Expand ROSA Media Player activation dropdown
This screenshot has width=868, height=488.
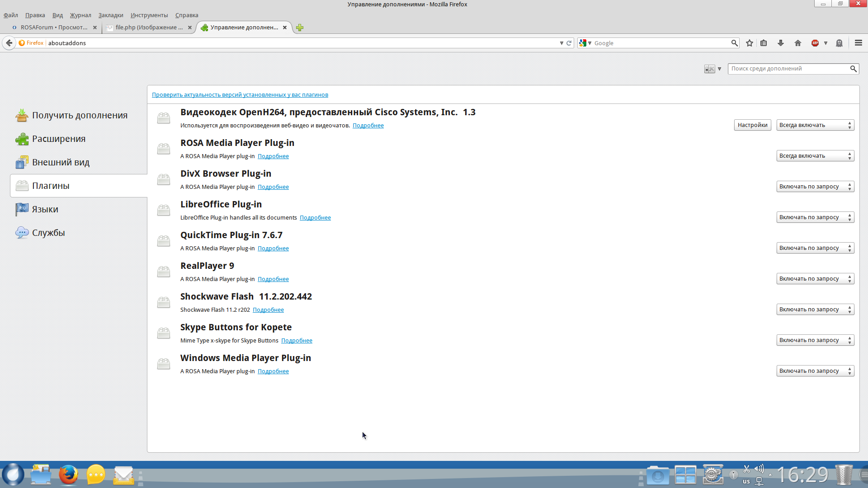coord(815,156)
